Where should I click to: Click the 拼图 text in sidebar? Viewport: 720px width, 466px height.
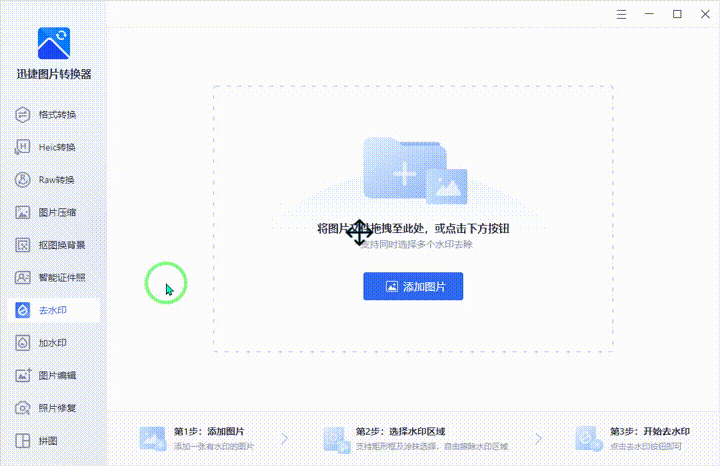click(x=48, y=441)
